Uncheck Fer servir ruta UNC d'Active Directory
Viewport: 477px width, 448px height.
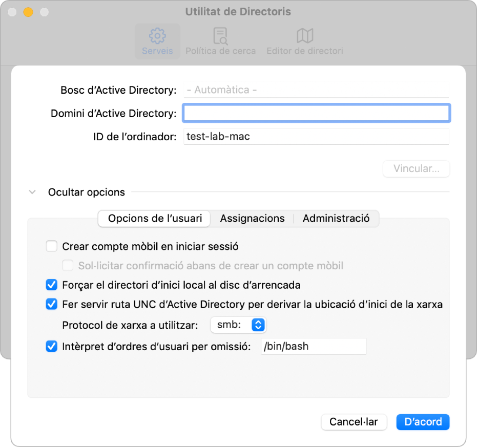click(52, 304)
